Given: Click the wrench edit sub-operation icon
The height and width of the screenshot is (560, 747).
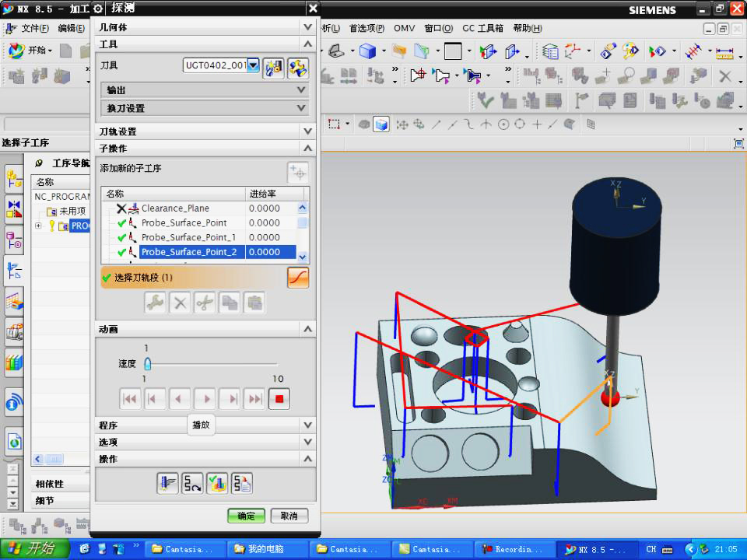Looking at the screenshot, I should click(x=156, y=303).
